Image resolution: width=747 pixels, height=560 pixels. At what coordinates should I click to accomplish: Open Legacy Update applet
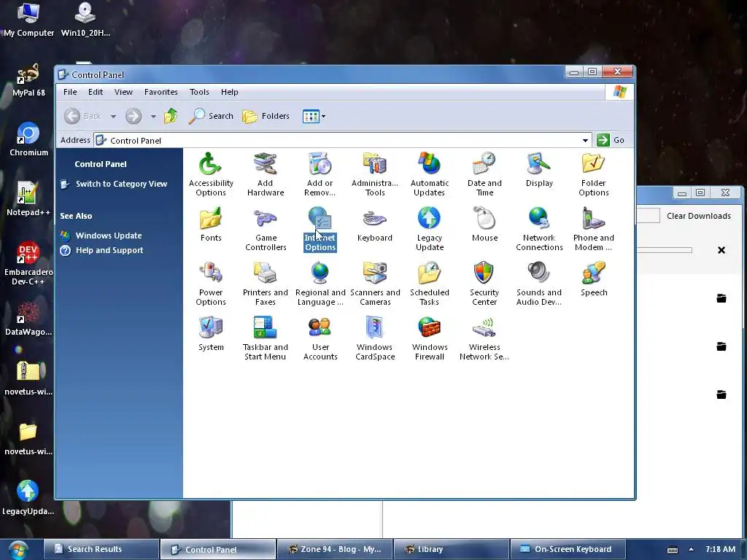coord(429,229)
